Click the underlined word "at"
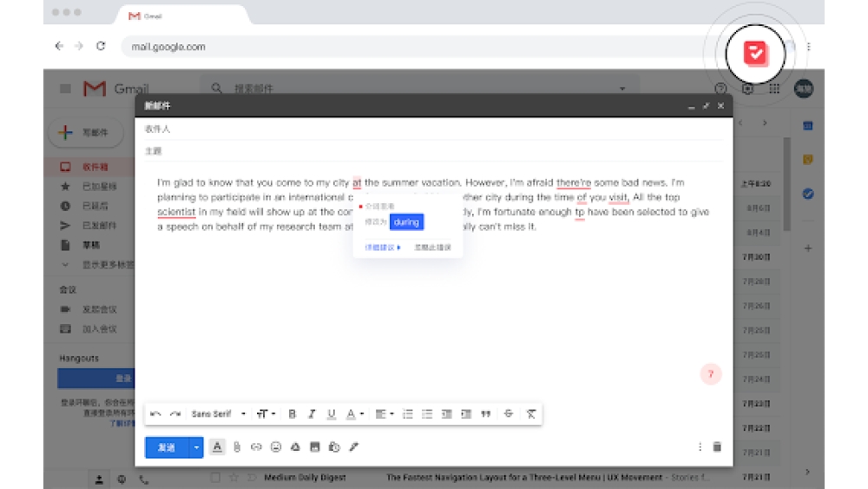Image resolution: width=868 pixels, height=489 pixels. 357,182
